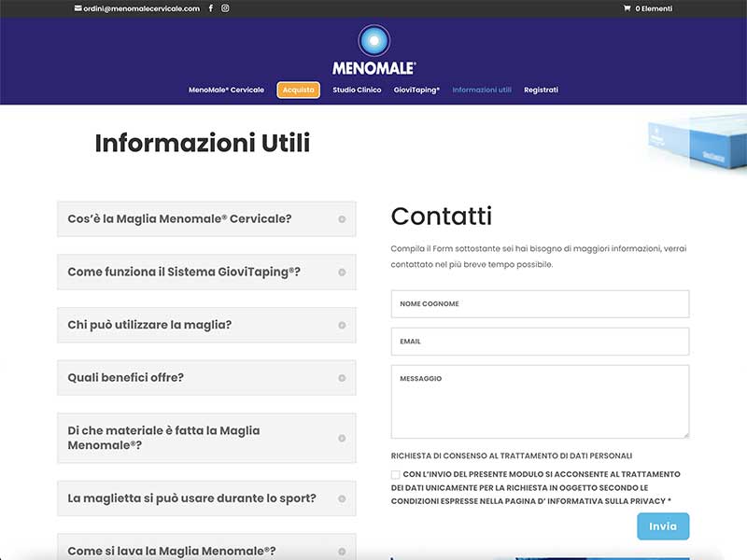Click plus icon on 'Quali benefici offre?'
747x560 pixels.
point(342,378)
